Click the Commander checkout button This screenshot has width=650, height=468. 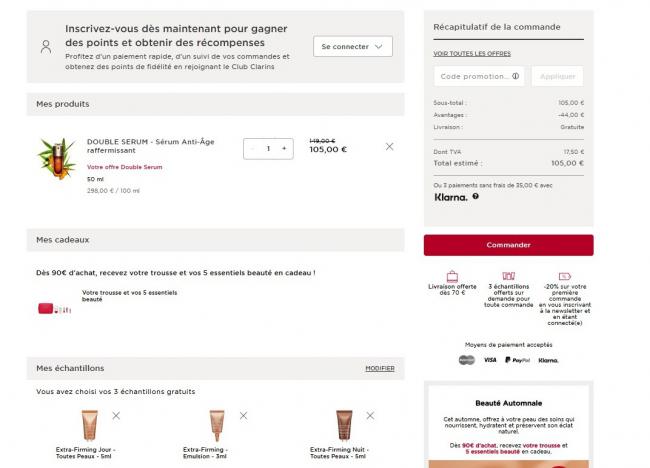click(x=508, y=245)
